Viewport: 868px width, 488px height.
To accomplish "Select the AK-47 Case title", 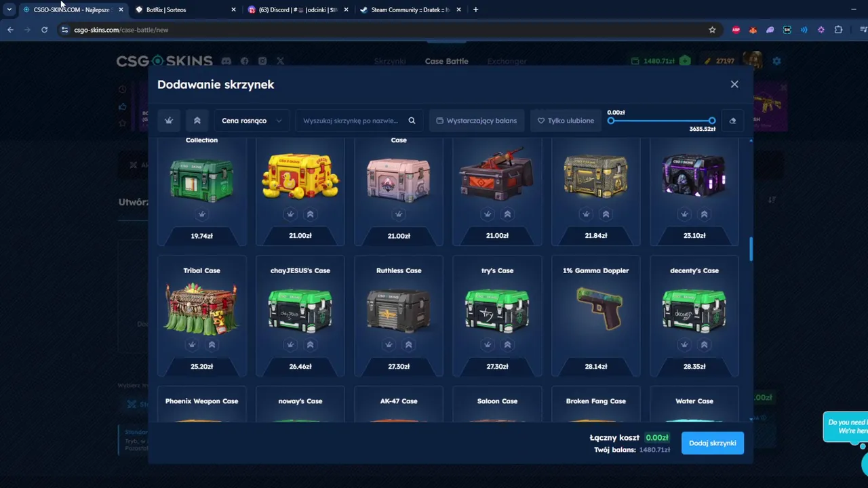I will click(x=399, y=401).
